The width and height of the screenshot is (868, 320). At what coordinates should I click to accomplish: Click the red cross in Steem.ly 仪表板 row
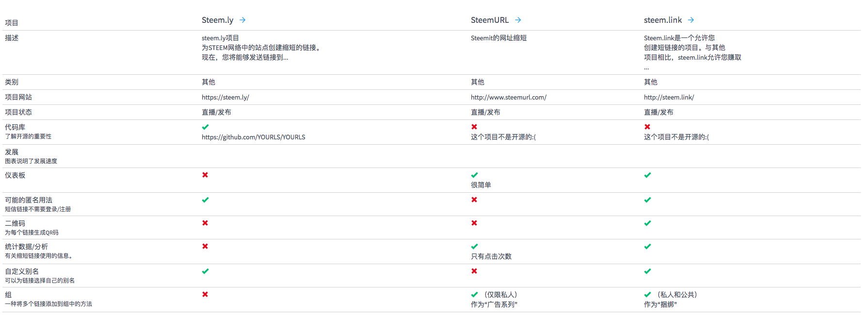[205, 175]
